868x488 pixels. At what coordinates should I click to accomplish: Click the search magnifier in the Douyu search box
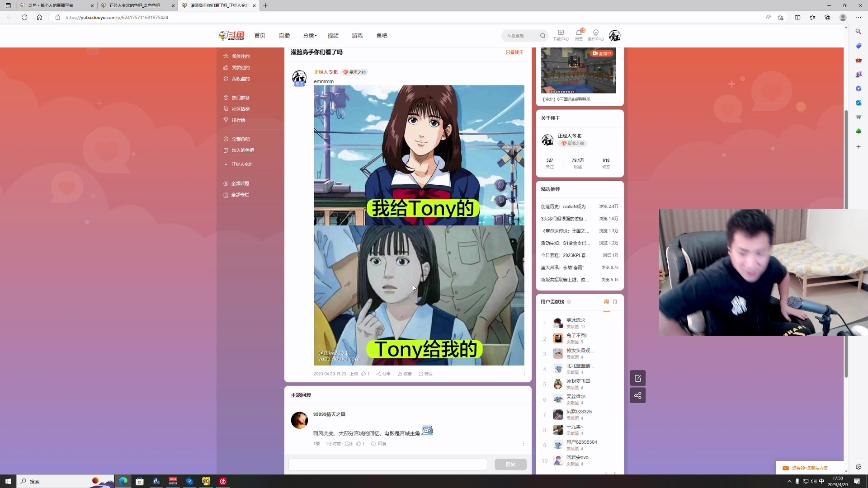coord(542,36)
